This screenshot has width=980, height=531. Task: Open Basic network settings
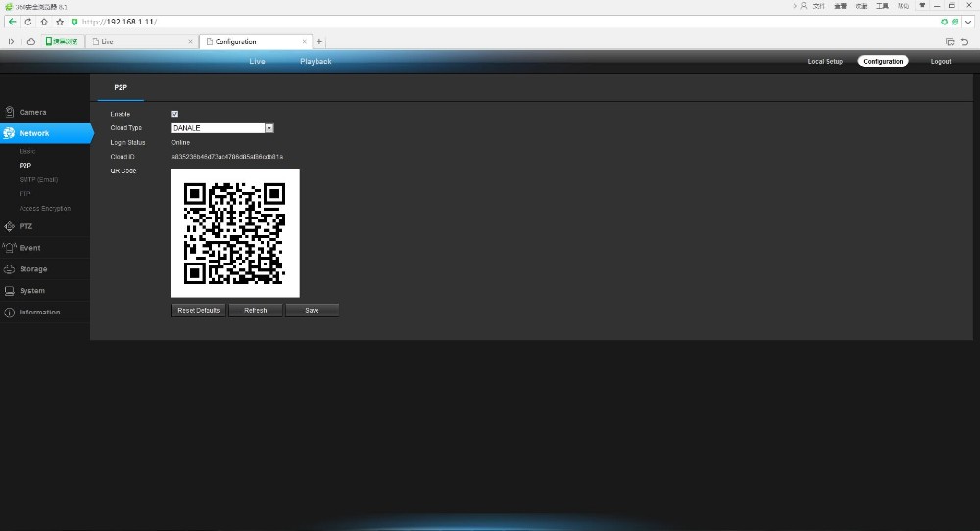[27, 151]
